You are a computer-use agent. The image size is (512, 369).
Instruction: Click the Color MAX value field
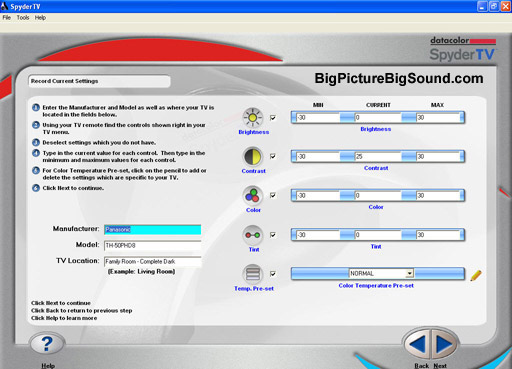438,196
